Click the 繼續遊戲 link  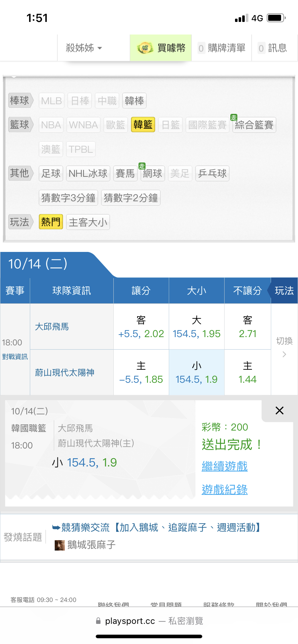point(225,466)
